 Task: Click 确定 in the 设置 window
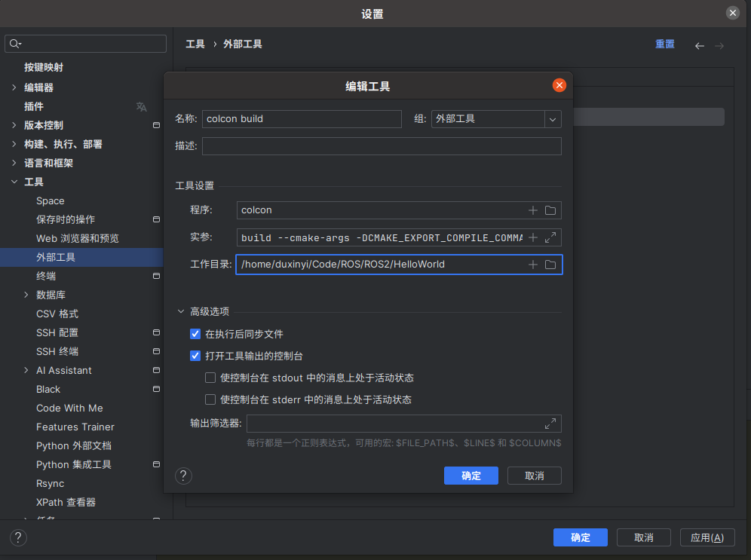(580, 537)
